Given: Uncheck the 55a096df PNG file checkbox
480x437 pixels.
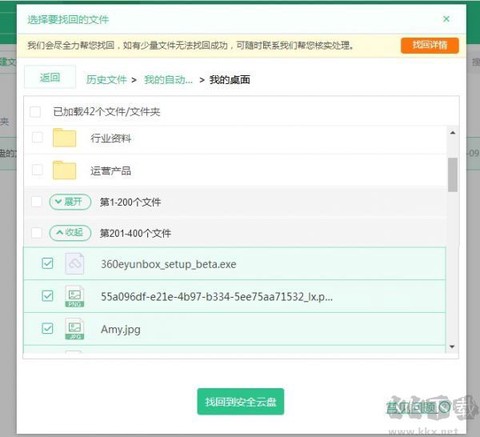Looking at the screenshot, I should (x=47, y=295).
